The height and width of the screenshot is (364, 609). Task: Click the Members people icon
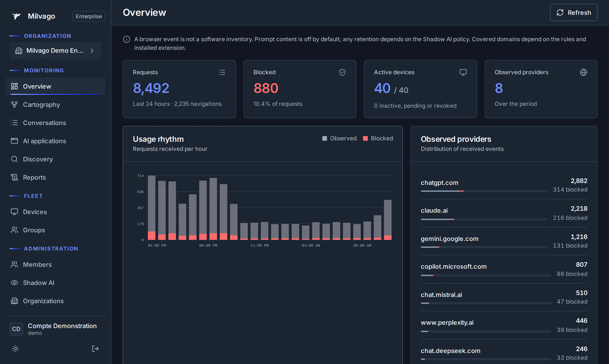(x=14, y=264)
